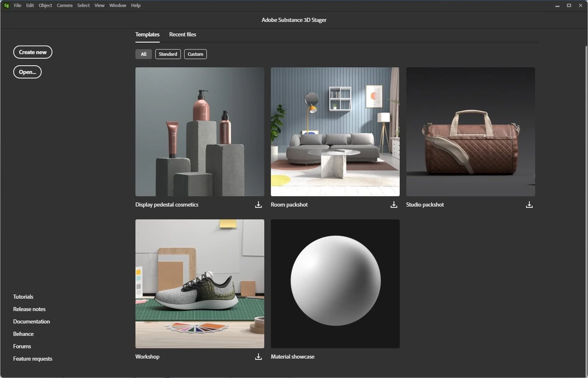Image resolution: width=588 pixels, height=378 pixels.
Task: Click the Studio packshot label
Action: 425,205
